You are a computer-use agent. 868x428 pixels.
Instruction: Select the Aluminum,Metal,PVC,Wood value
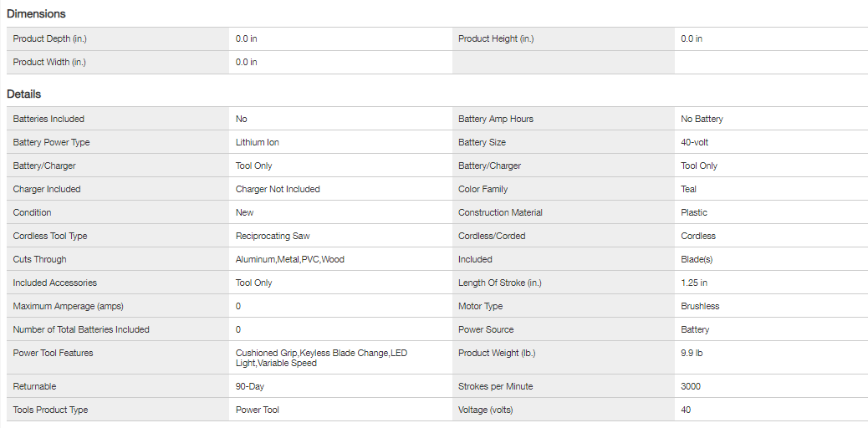pyautogui.click(x=290, y=260)
